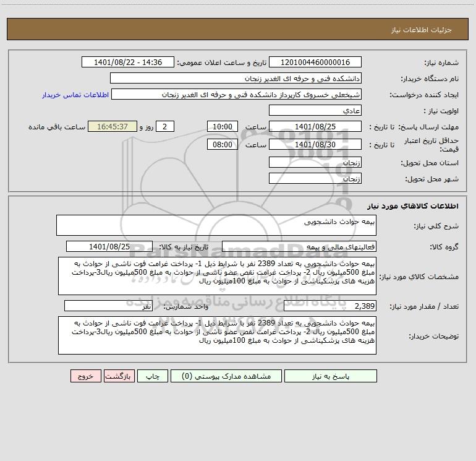Click the شرح کلی نیاز field بیمه حوادث دانشجویی
Image resolution: width=476 pixels, height=461 pixels.
pos(216,225)
